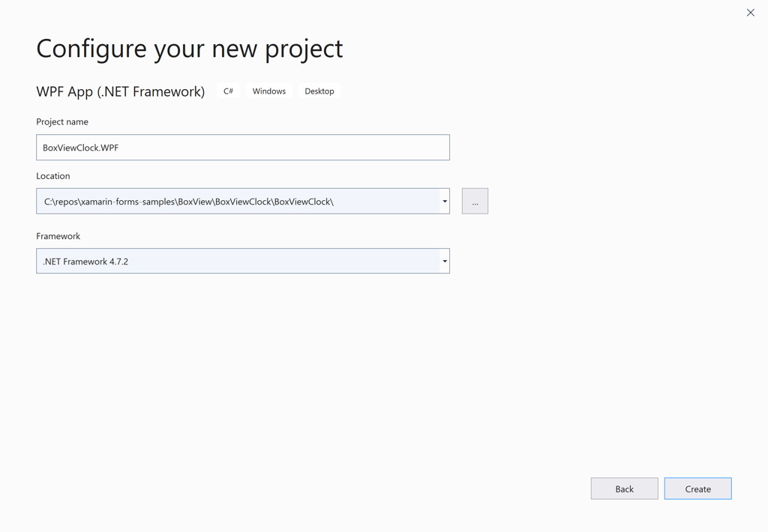Click the C# language tag
768x532 pixels.
point(228,91)
